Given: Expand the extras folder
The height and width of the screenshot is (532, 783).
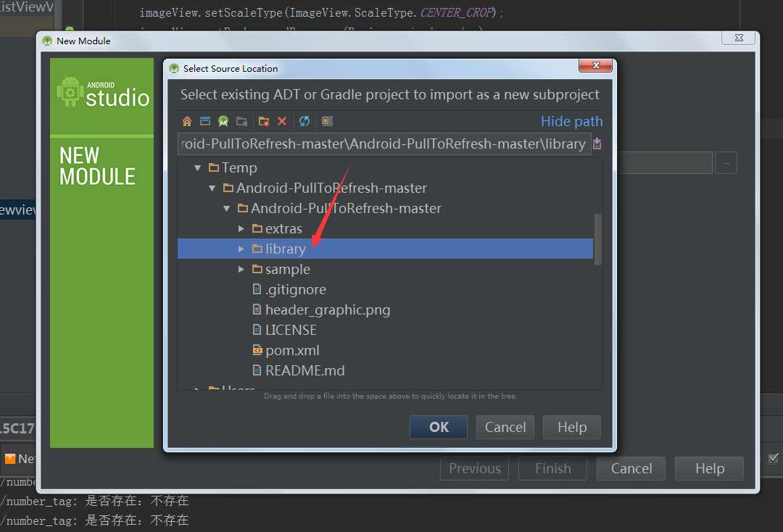Looking at the screenshot, I should 241,228.
